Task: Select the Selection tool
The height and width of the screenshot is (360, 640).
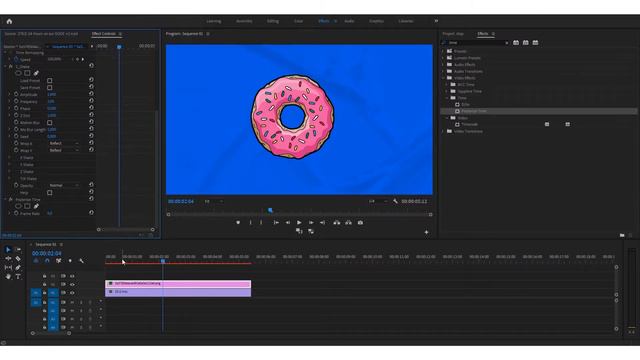Action: tap(8, 249)
